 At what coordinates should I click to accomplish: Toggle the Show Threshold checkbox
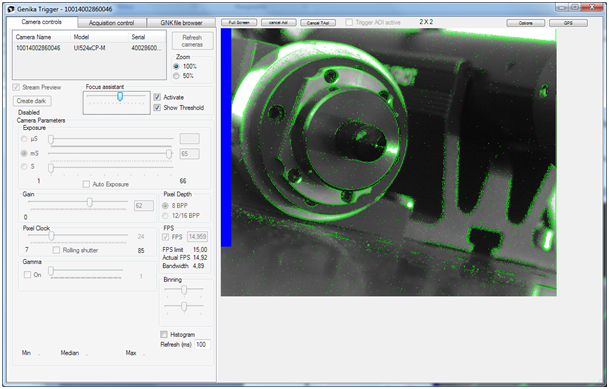[157, 108]
